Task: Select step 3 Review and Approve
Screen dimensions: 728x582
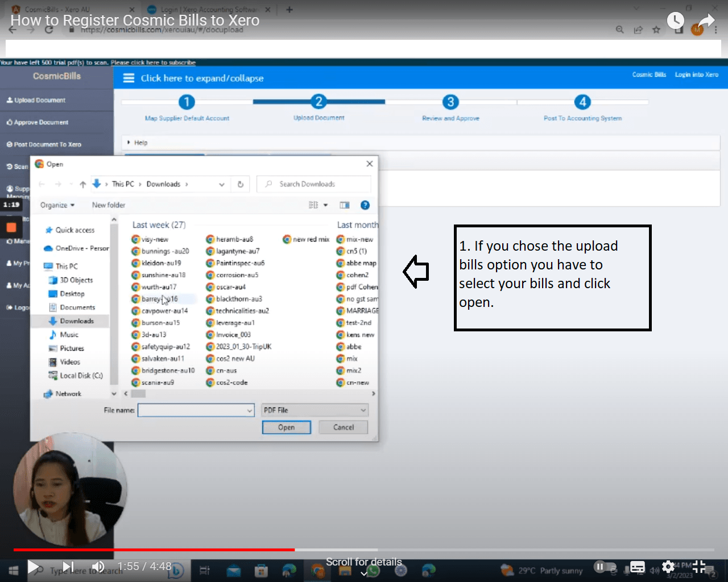Action: tap(450, 102)
